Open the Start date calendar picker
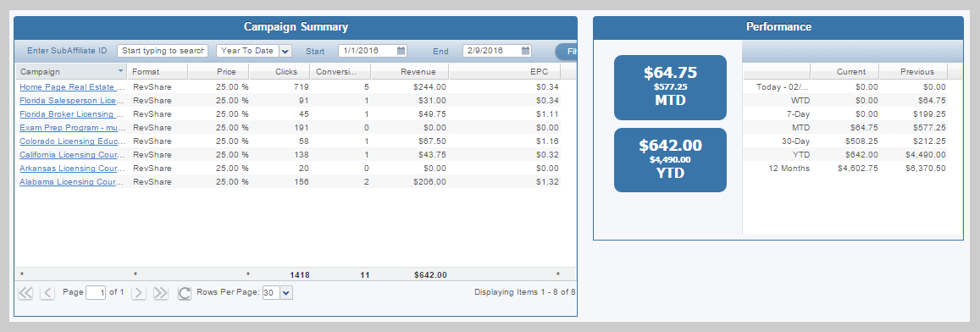This screenshot has height=332, width=980. 401,51
